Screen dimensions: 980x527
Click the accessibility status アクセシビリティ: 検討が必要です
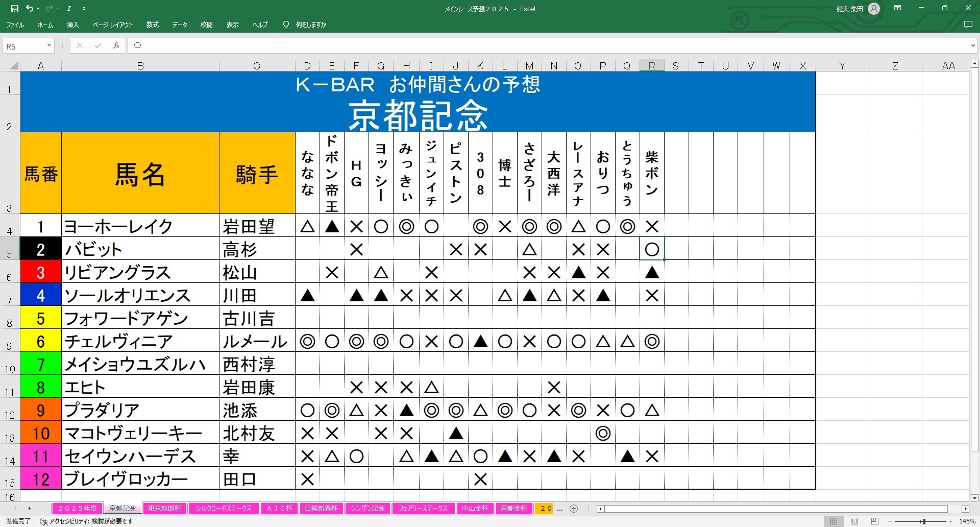(87, 521)
